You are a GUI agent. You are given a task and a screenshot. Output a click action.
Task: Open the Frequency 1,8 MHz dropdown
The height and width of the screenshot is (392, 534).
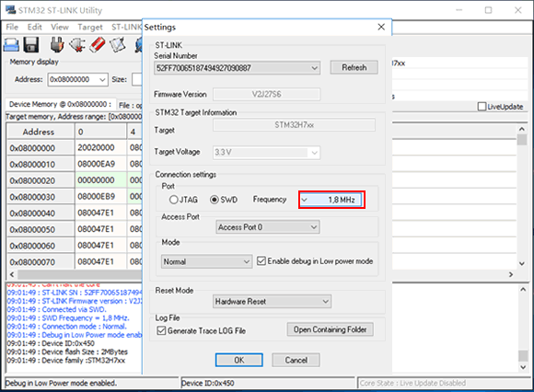pos(331,200)
